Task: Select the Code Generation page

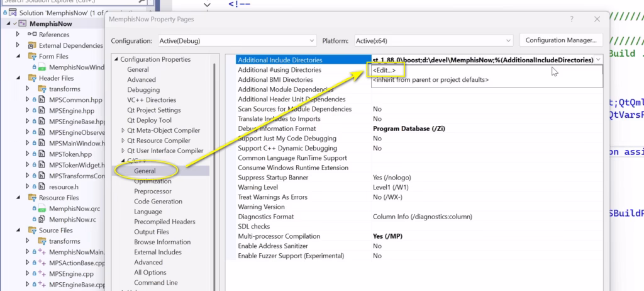Action: (x=158, y=202)
